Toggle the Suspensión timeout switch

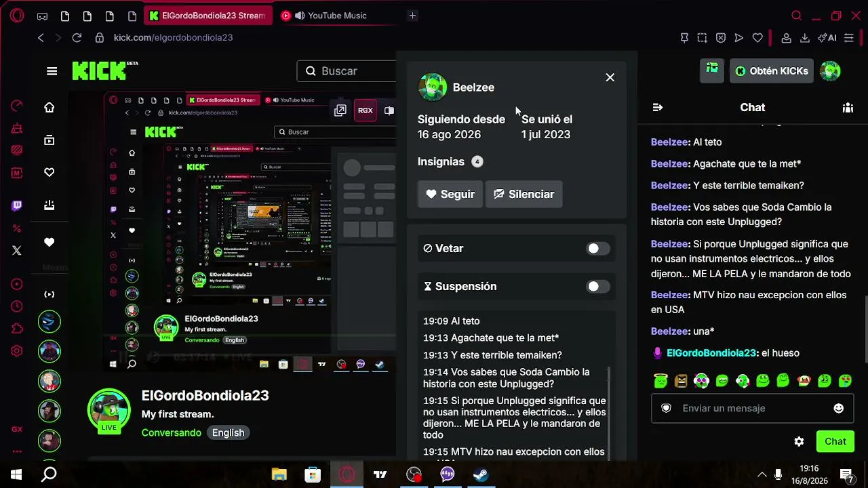point(597,287)
